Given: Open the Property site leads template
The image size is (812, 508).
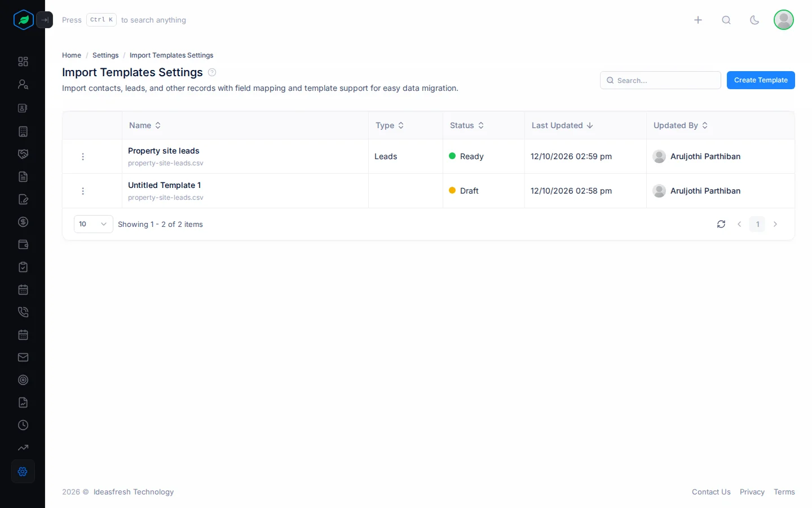Looking at the screenshot, I should 164,151.
